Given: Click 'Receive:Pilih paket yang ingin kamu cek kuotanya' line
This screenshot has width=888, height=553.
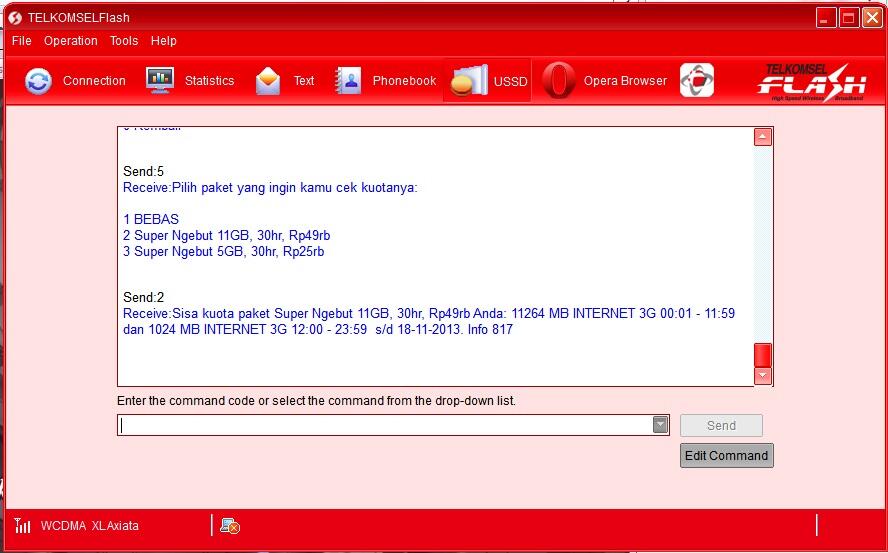Looking at the screenshot, I should click(270, 188).
